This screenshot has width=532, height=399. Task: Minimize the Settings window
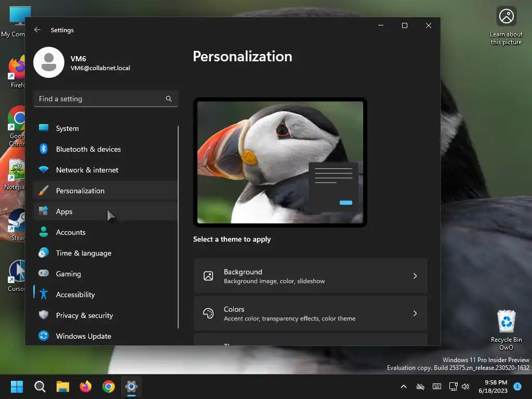point(381,25)
